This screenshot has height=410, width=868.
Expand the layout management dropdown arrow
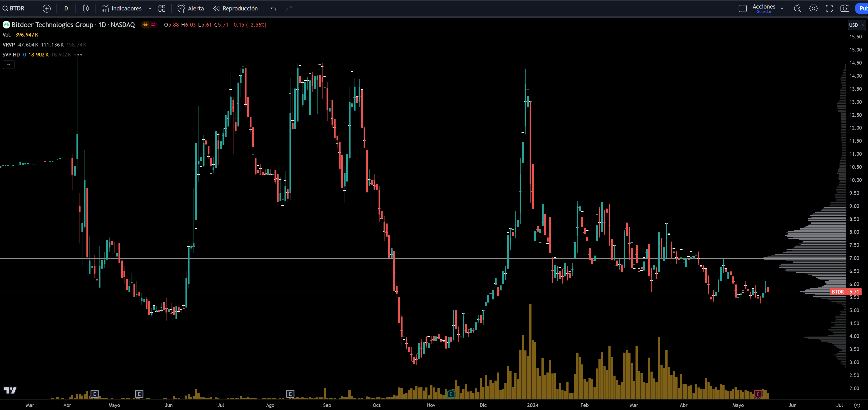[x=782, y=8]
